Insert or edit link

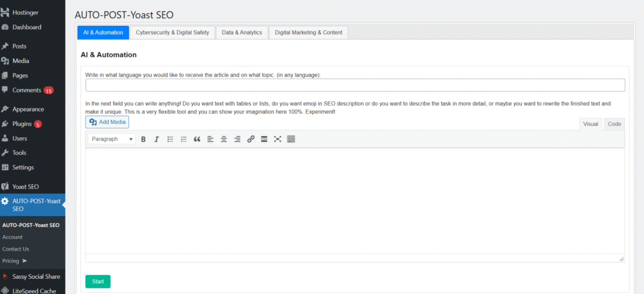(x=250, y=139)
